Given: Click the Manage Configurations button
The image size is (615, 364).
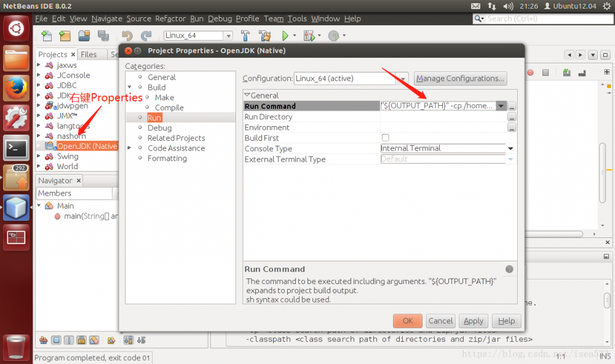Looking at the screenshot, I should point(462,78).
